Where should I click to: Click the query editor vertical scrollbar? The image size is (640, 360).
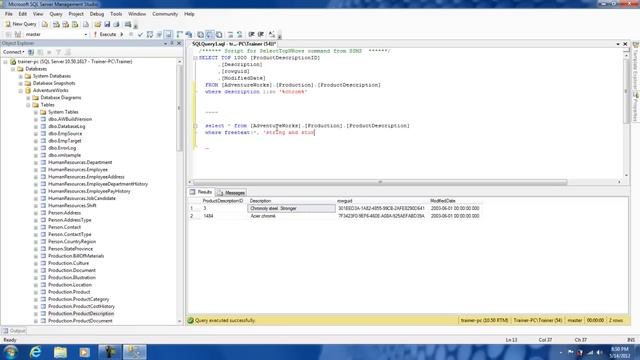[x=627, y=91]
